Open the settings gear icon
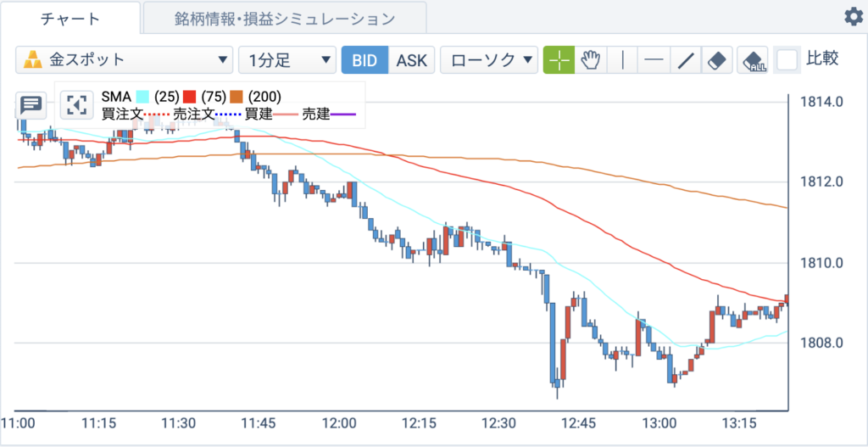Viewport: 868px width, 447px height. pyautogui.click(x=854, y=18)
